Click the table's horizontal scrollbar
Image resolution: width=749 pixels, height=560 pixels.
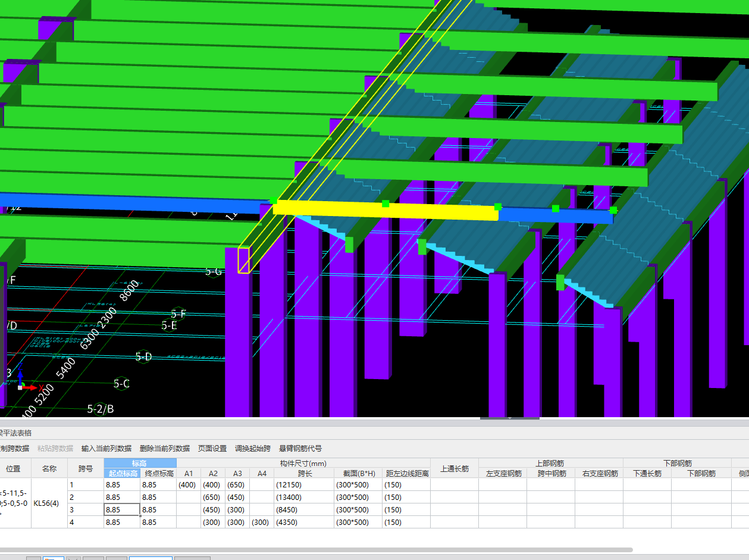[x=315, y=550]
